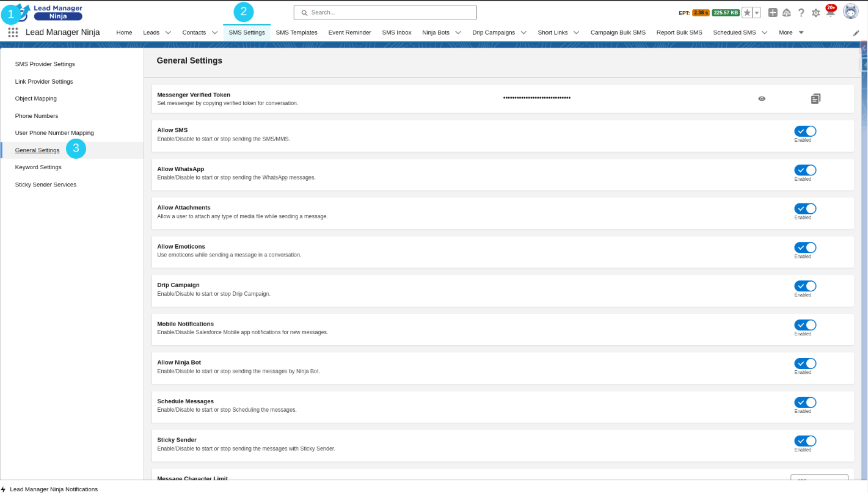Click the Lead Manager Ninja app name

pyautogui.click(x=63, y=32)
